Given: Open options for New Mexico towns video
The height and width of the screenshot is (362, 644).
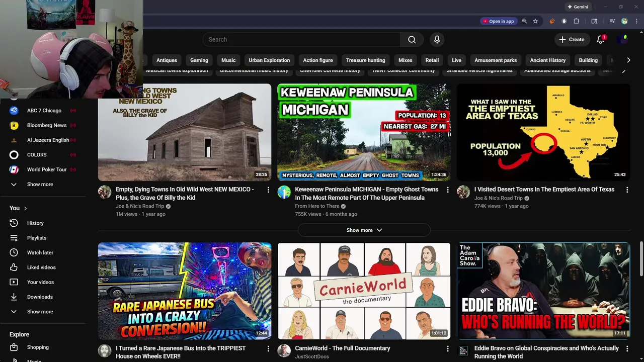Looking at the screenshot, I should click(x=268, y=190).
